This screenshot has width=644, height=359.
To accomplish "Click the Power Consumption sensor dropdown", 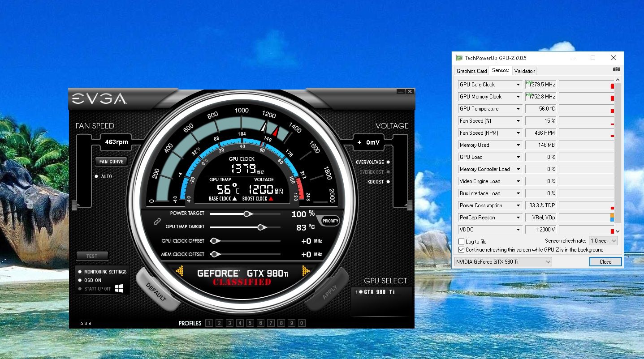I will (490, 205).
